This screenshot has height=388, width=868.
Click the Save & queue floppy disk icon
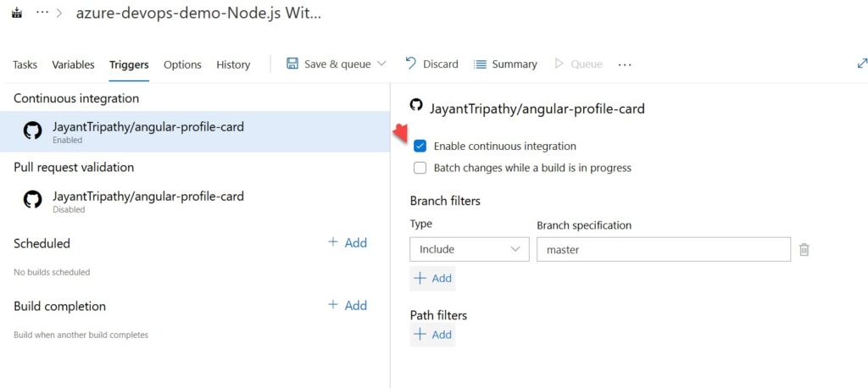click(292, 64)
